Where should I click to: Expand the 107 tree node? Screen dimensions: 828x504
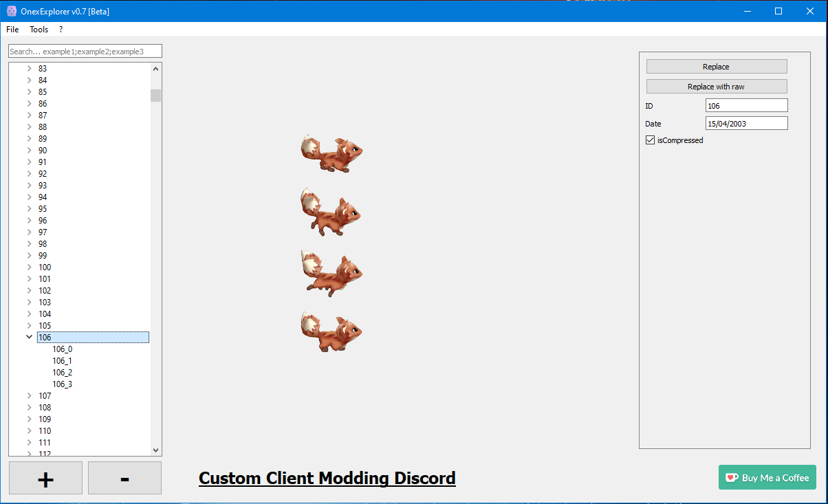[x=29, y=396]
